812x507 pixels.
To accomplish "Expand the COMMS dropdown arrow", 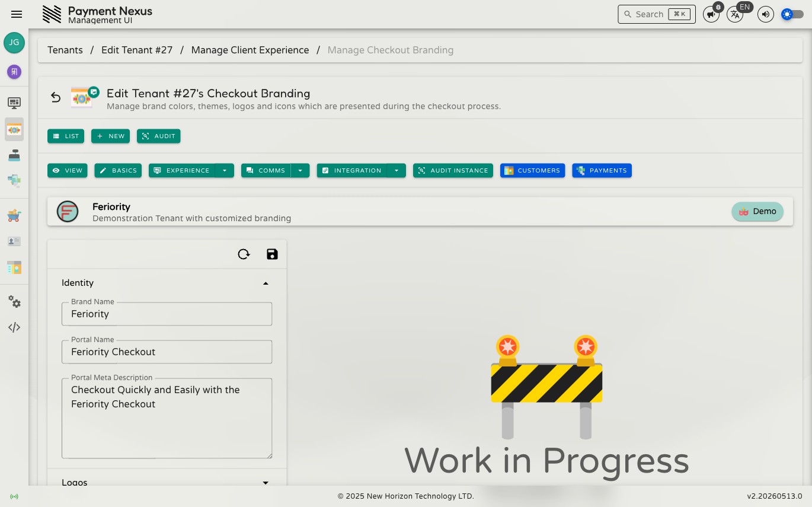I will 300,171.
